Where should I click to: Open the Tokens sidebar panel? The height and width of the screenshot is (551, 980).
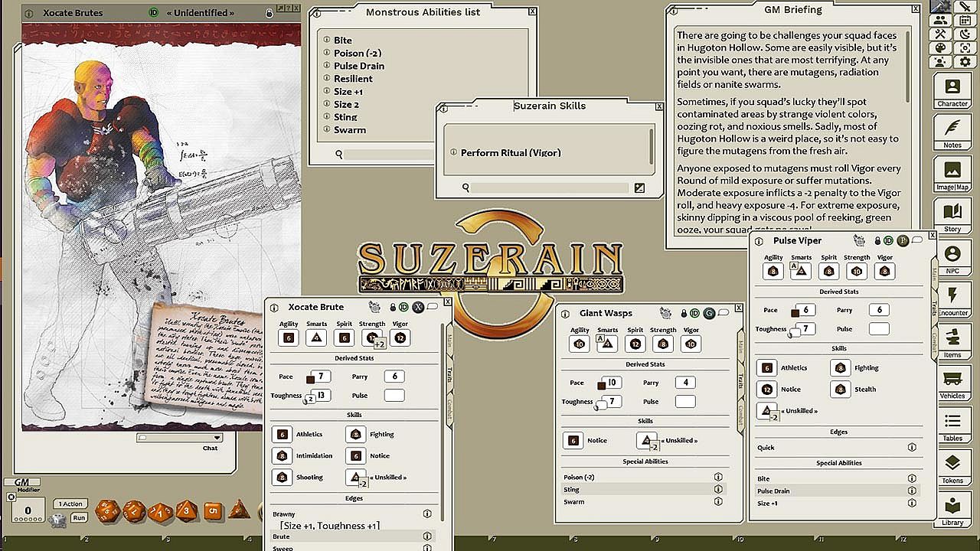point(952,468)
